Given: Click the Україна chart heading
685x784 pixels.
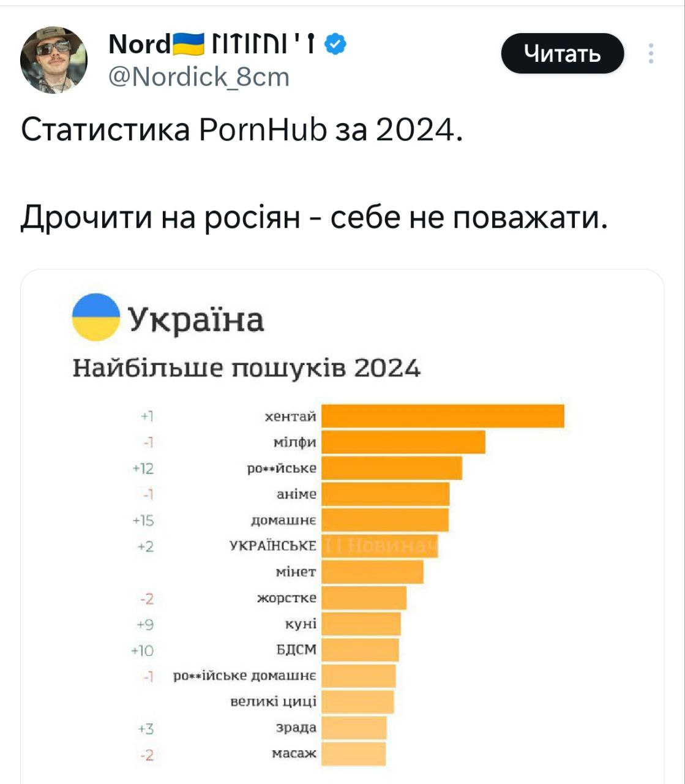Looking at the screenshot, I should [196, 320].
